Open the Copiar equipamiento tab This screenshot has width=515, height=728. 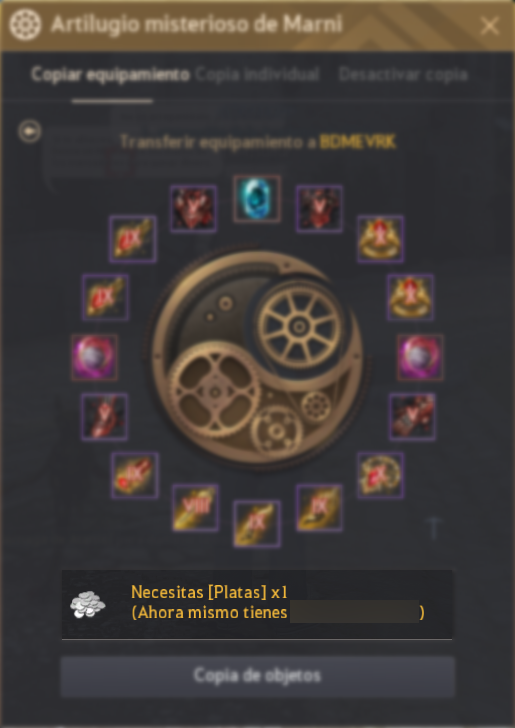111,74
